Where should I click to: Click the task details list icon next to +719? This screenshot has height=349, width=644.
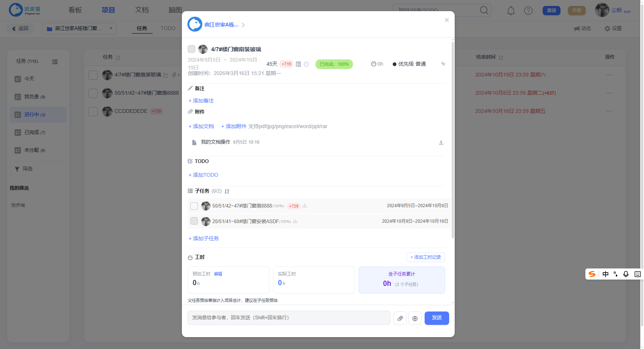point(298,64)
